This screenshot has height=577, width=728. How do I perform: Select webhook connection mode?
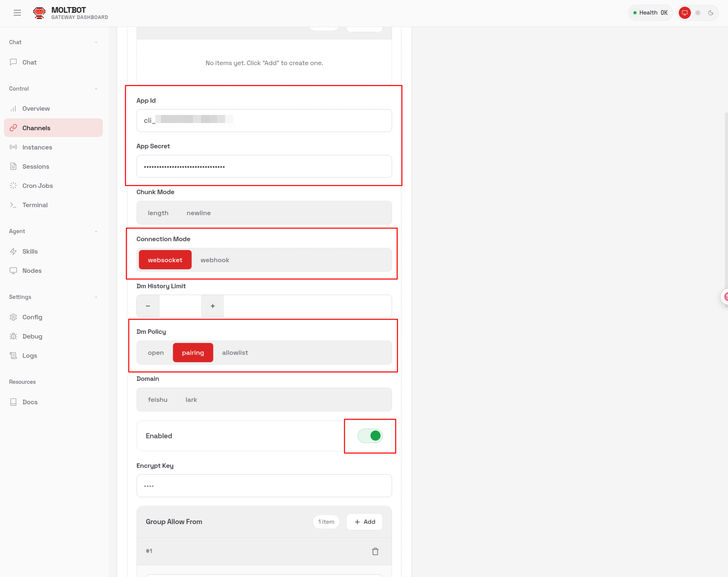215,260
